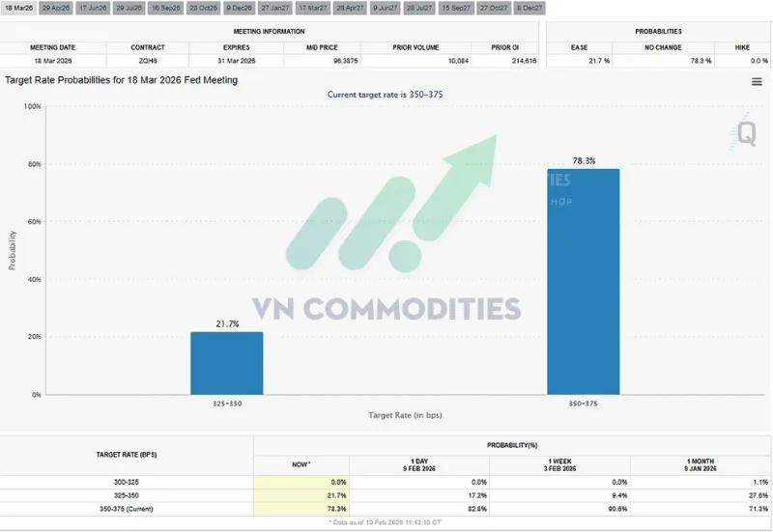Click the Target Rate (in bps) axis label
This screenshot has height=532, width=773.
click(405, 415)
